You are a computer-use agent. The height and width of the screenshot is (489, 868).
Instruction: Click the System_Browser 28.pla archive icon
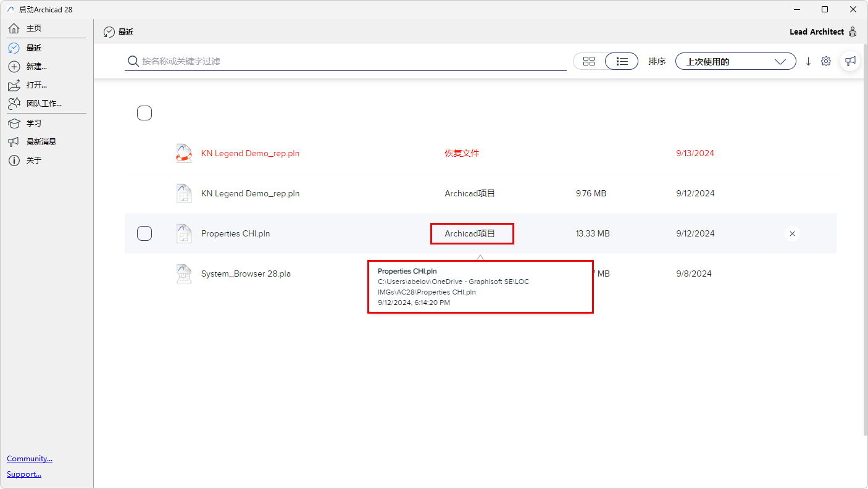pos(184,274)
